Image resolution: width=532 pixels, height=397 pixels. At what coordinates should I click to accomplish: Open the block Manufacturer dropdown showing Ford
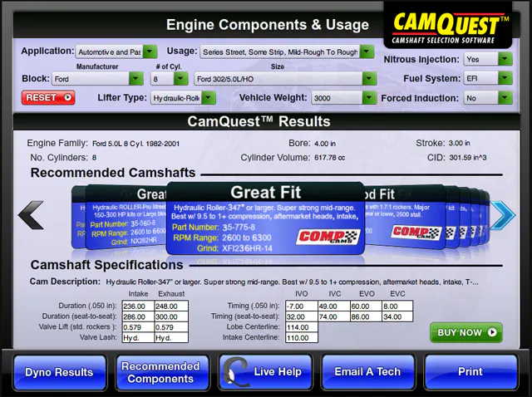[98, 79]
